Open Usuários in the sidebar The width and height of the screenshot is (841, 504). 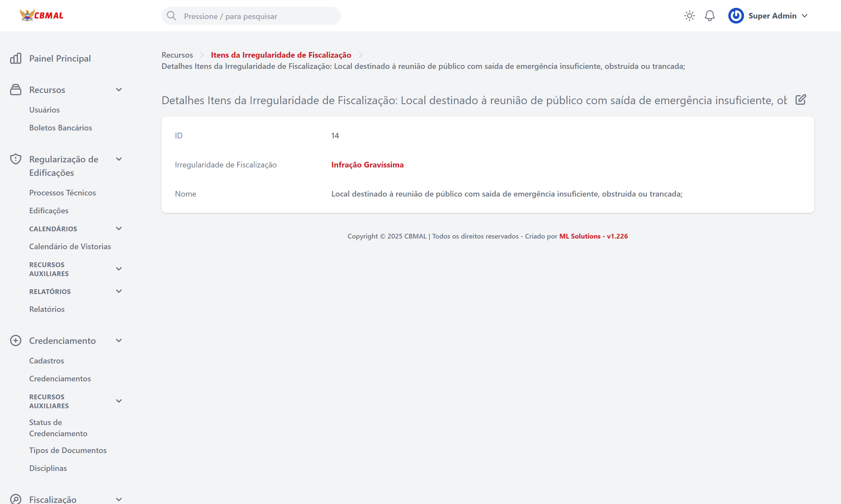pos(44,110)
